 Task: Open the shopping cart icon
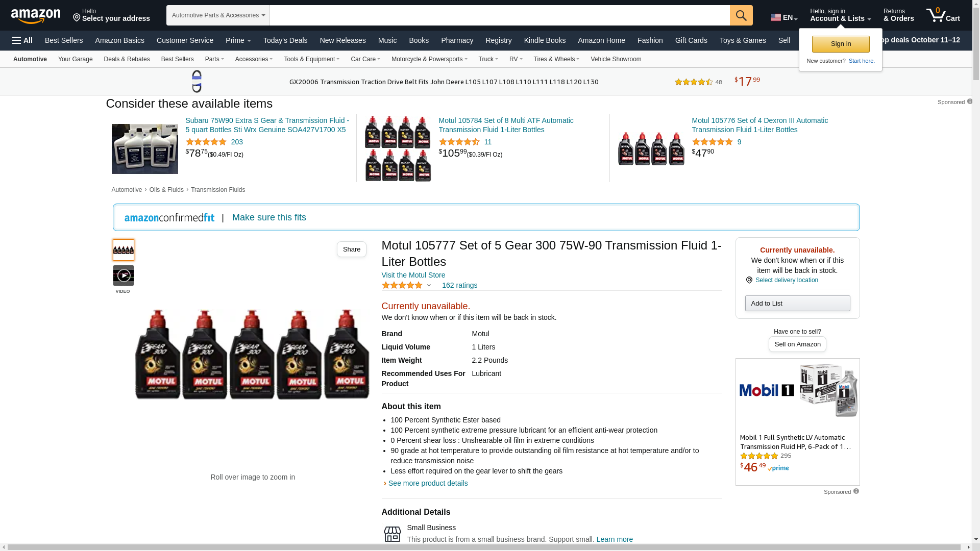943,15
